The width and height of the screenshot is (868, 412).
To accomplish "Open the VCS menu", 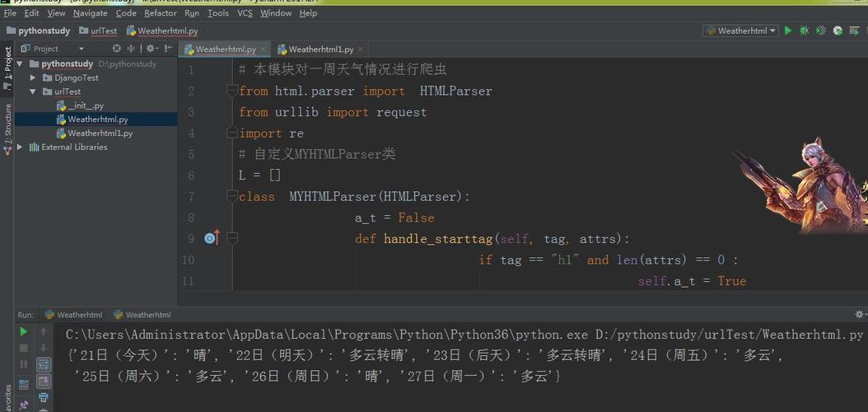I will [245, 12].
